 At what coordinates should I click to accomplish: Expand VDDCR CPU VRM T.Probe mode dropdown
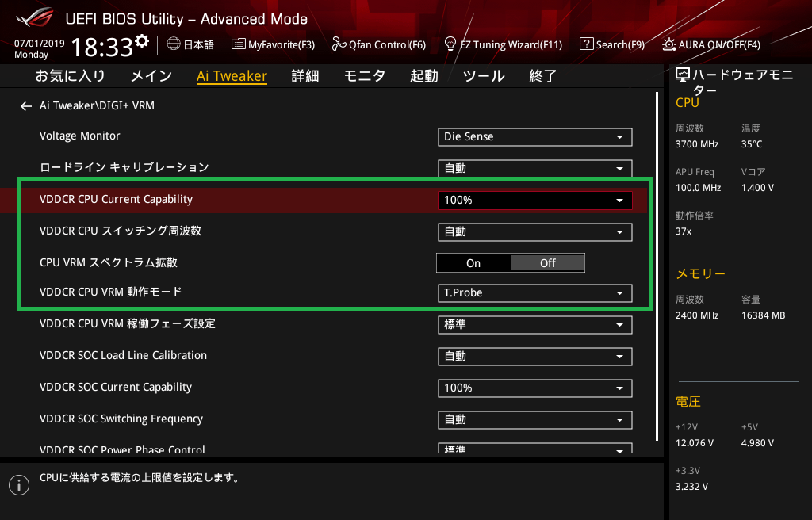[x=534, y=292]
